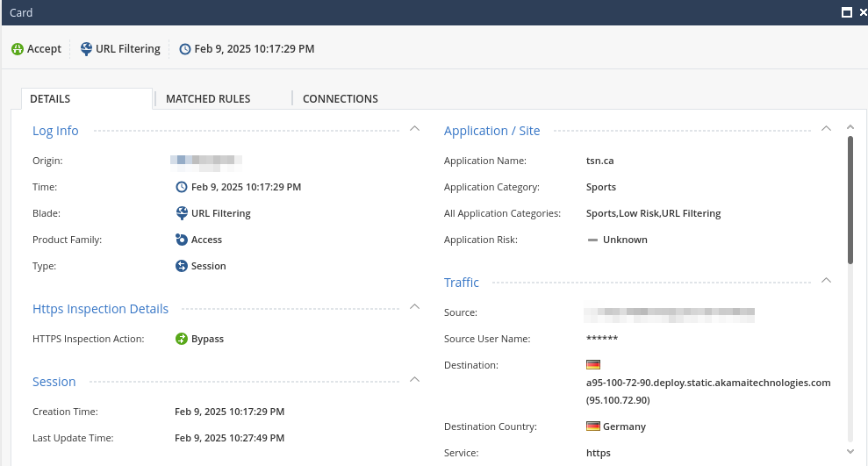Click the scroll down arrow of details pane

point(850,452)
